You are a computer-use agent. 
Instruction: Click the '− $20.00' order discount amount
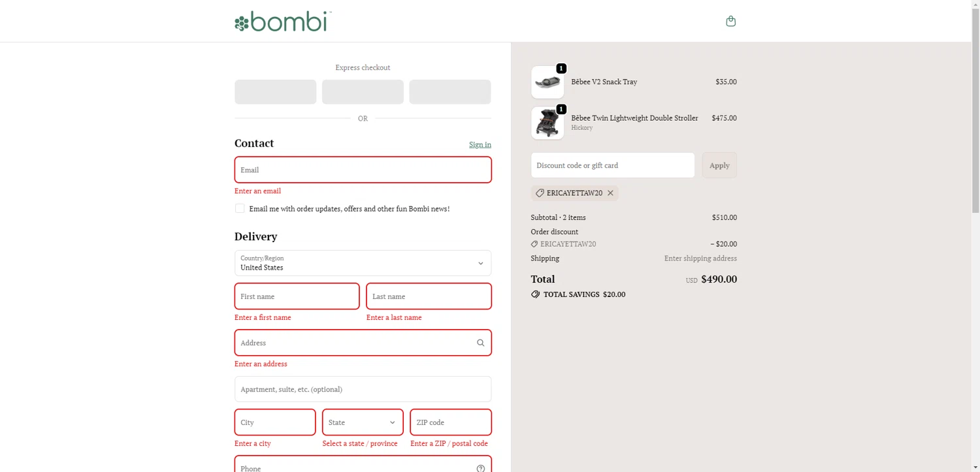[x=723, y=244]
